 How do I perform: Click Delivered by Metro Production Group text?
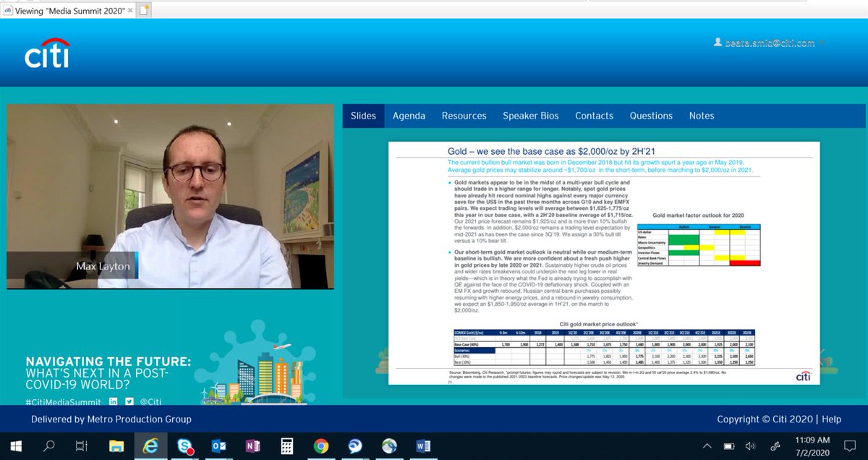click(x=111, y=419)
